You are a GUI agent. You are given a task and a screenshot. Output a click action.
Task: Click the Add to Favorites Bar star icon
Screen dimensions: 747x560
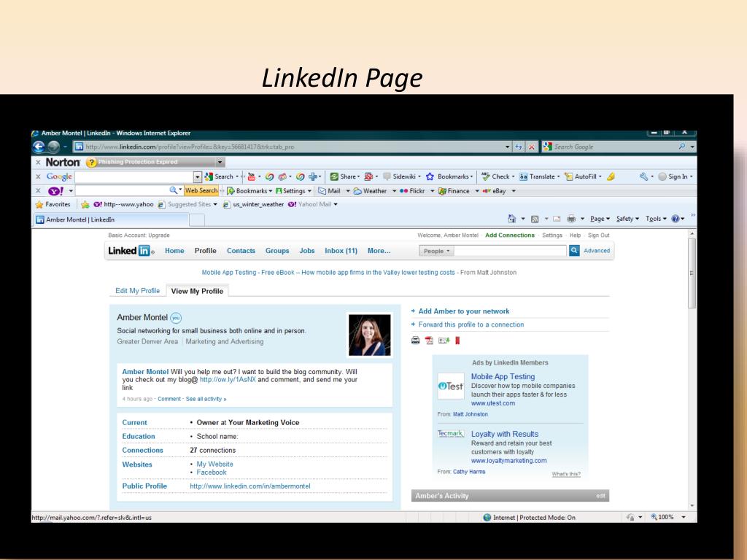(x=85, y=204)
